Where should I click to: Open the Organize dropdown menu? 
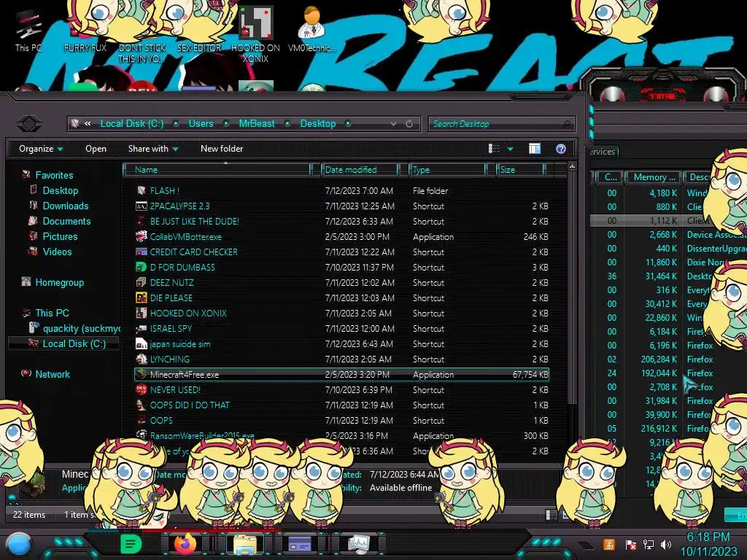[x=41, y=149]
